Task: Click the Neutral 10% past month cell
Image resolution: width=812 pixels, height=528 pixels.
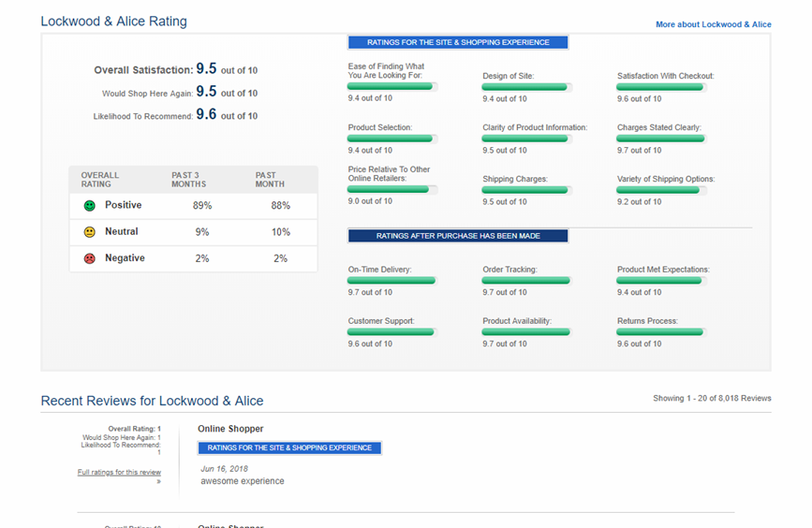Action: click(x=281, y=232)
